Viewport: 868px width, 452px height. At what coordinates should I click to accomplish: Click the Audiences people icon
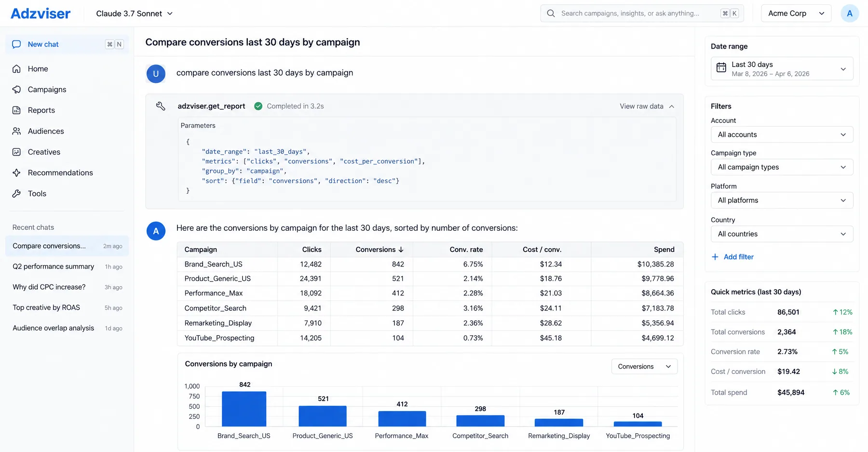[16, 131]
